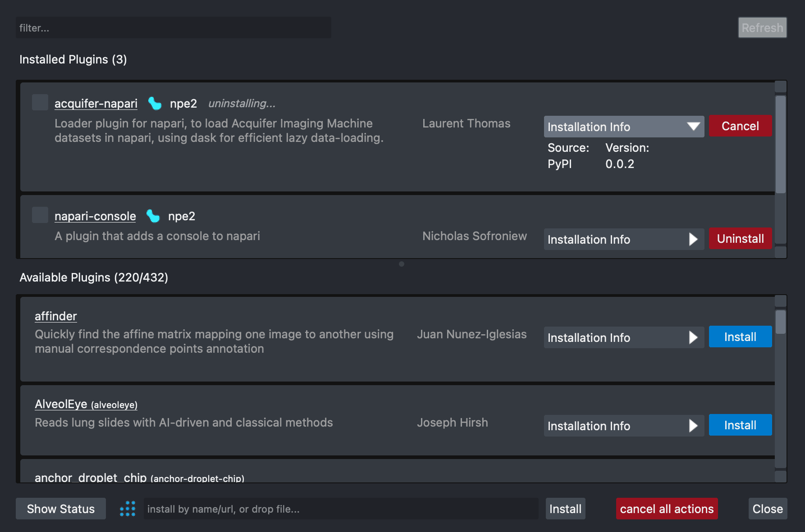The height and width of the screenshot is (532, 805).
Task: Open the Show Status panel
Action: click(x=60, y=509)
